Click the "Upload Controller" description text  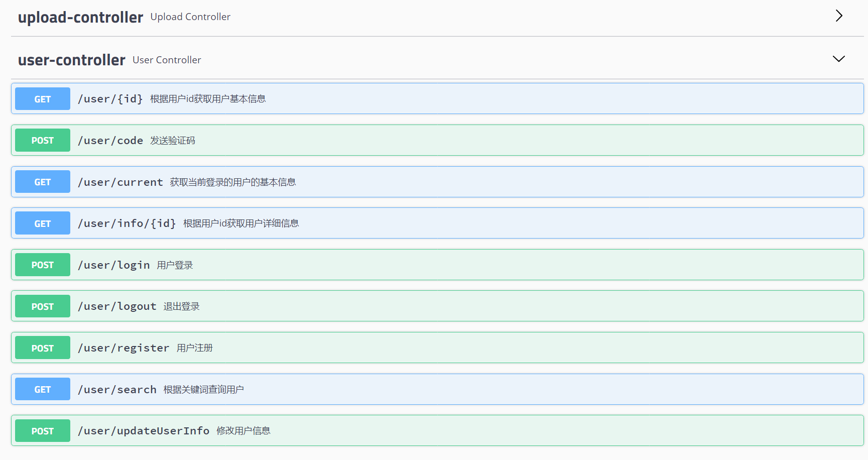(x=190, y=17)
